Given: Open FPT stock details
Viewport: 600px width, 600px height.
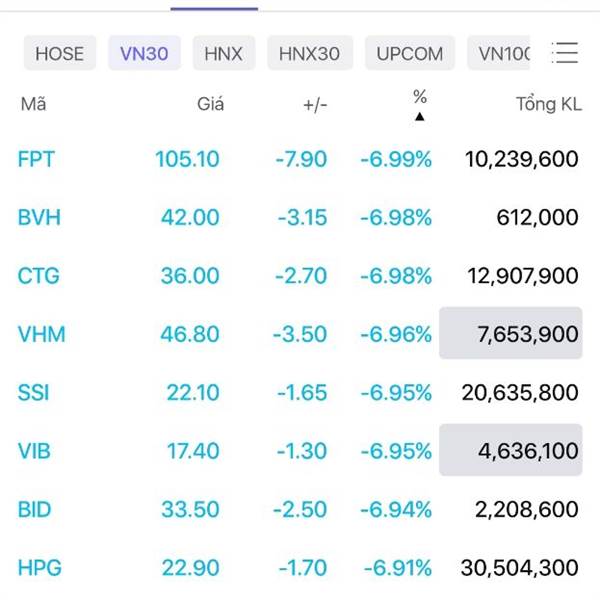Looking at the screenshot, I should coord(300,159).
